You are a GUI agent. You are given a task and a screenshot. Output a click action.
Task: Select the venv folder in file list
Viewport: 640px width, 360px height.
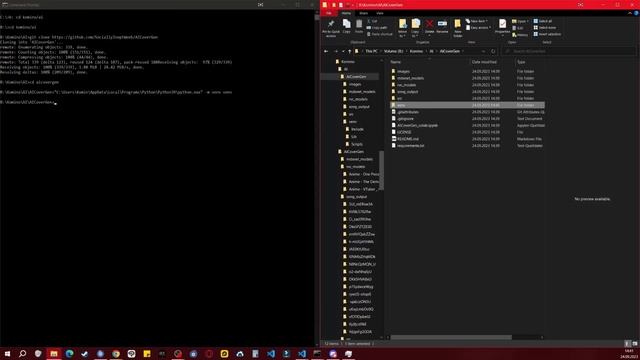coord(467,105)
